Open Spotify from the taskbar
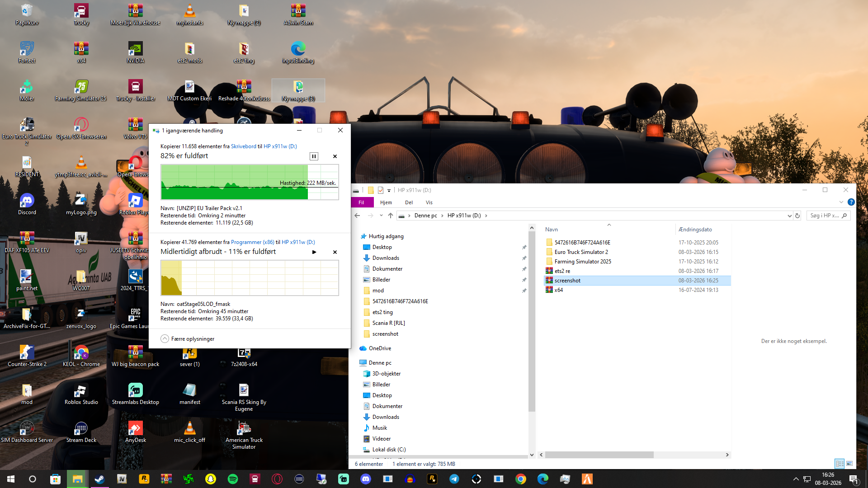This screenshot has width=868, height=488. click(233, 479)
